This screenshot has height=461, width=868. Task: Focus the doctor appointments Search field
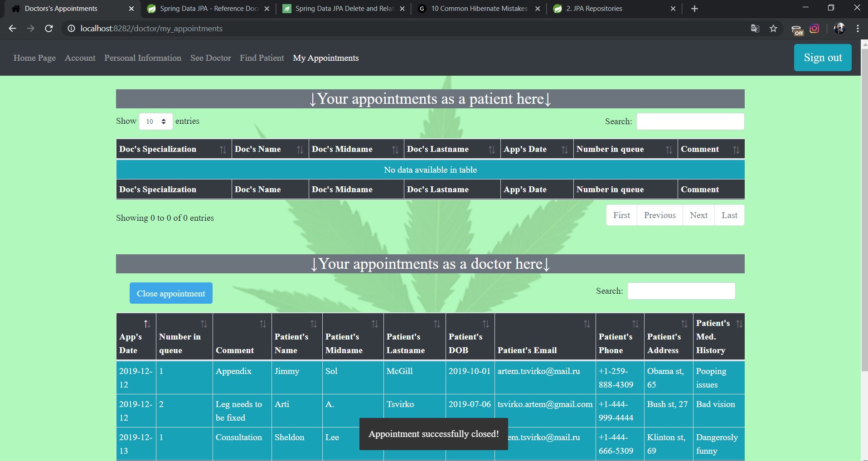(x=681, y=291)
